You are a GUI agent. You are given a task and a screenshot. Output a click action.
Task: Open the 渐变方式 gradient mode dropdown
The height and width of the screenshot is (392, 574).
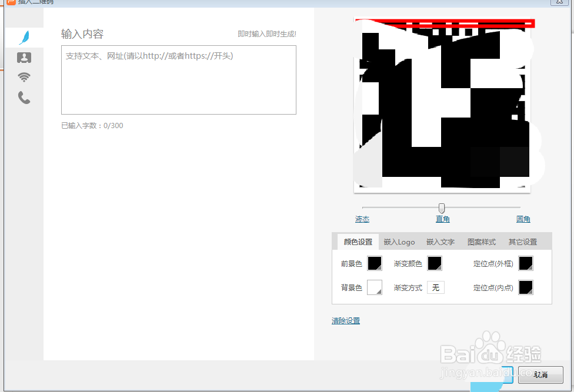point(435,287)
